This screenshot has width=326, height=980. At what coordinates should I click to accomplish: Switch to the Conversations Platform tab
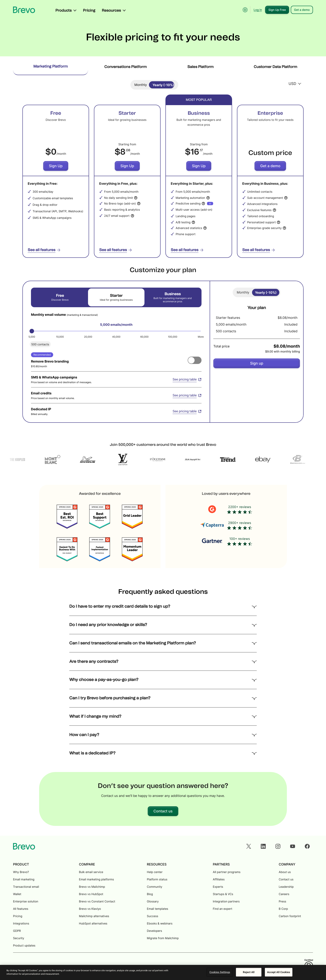click(x=125, y=67)
